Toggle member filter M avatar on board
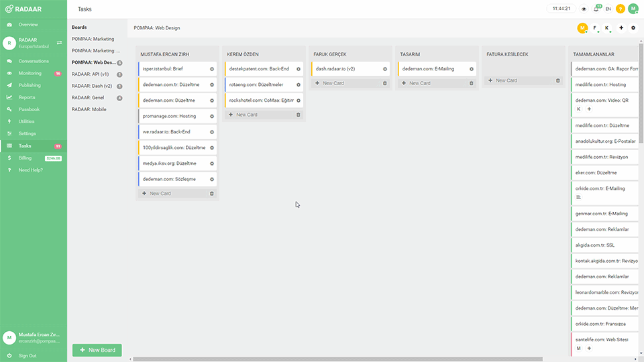 (x=582, y=28)
